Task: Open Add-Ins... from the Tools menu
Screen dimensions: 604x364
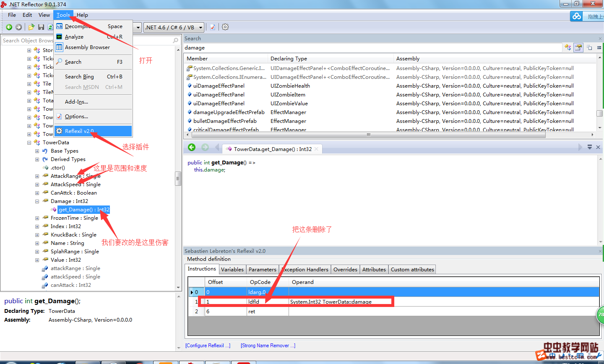Action: [93, 102]
